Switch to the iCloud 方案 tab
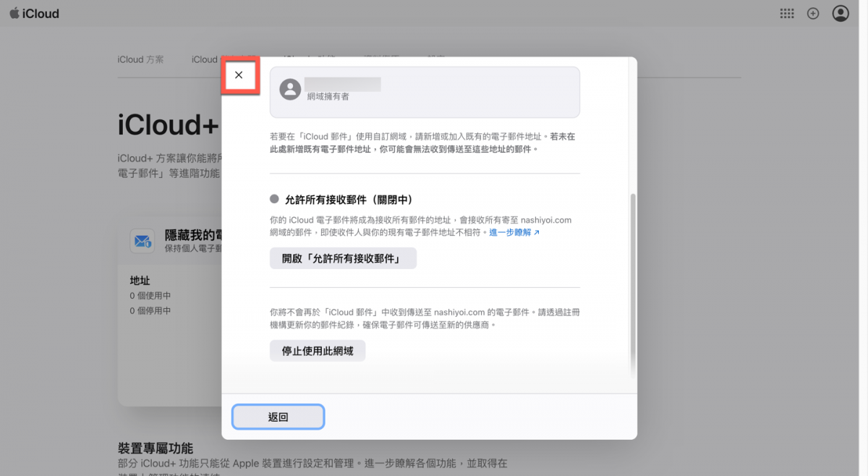Image resolution: width=868 pixels, height=476 pixels. tap(140, 59)
